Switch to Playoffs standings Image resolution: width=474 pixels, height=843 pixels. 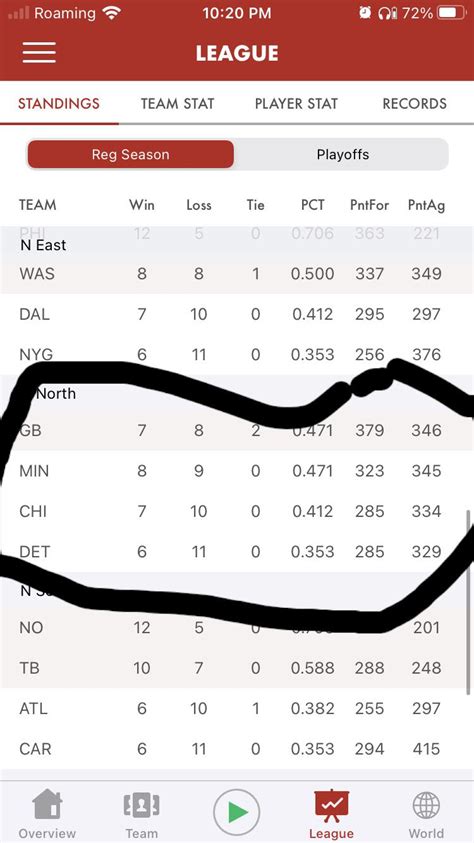pyautogui.click(x=342, y=155)
